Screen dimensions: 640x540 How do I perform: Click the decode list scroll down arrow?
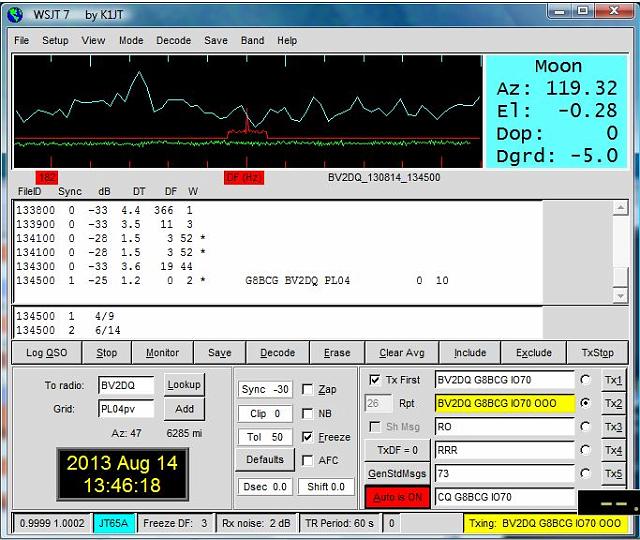(620, 296)
